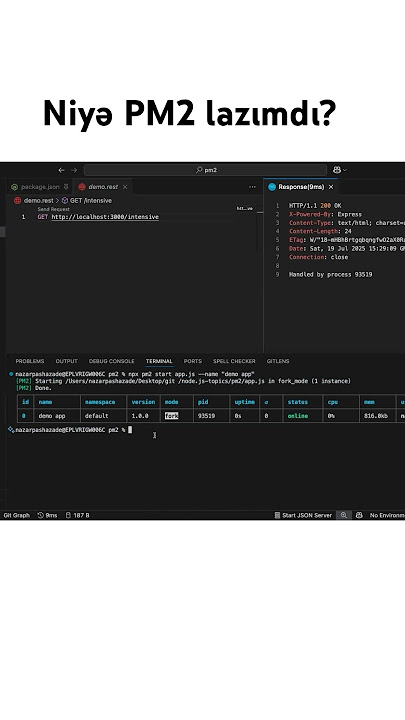Image resolution: width=405 pixels, height=720 pixels.
Task: Click the pin icon on package.json tab
Action: 66,187
